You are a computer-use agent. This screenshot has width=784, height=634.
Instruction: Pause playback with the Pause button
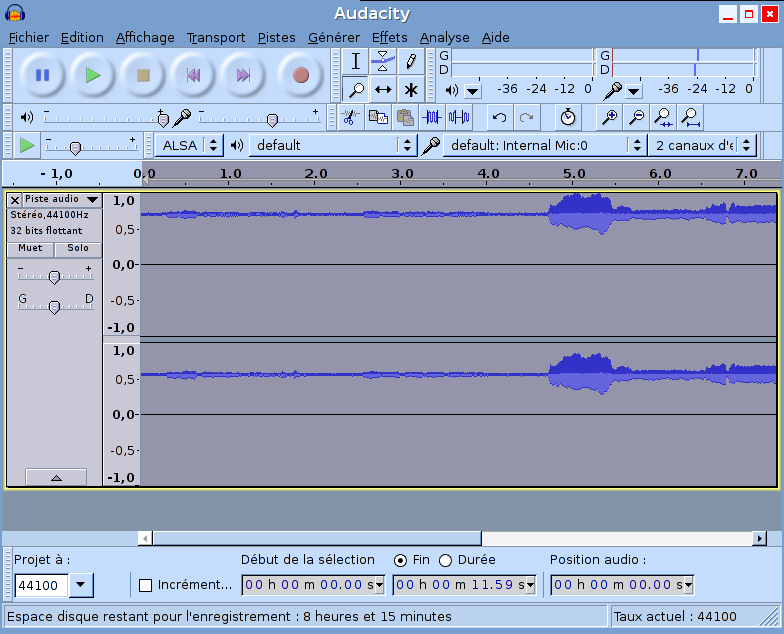[42, 76]
